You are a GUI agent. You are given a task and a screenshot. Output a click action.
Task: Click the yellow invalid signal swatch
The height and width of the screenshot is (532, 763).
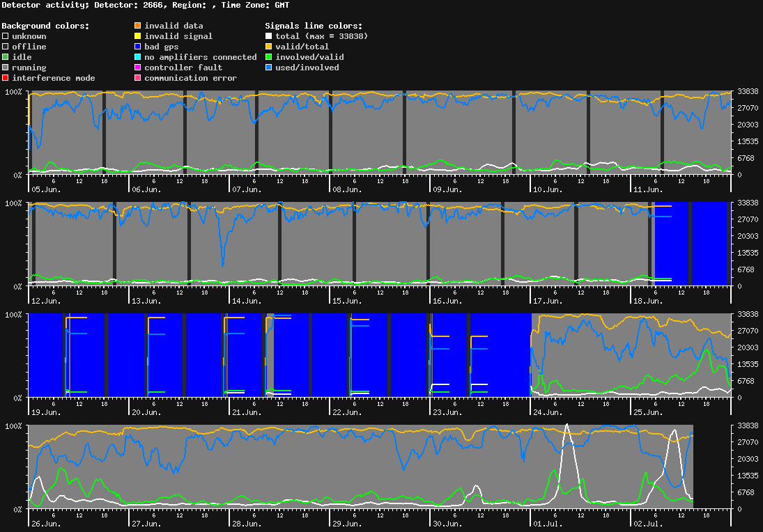click(138, 36)
